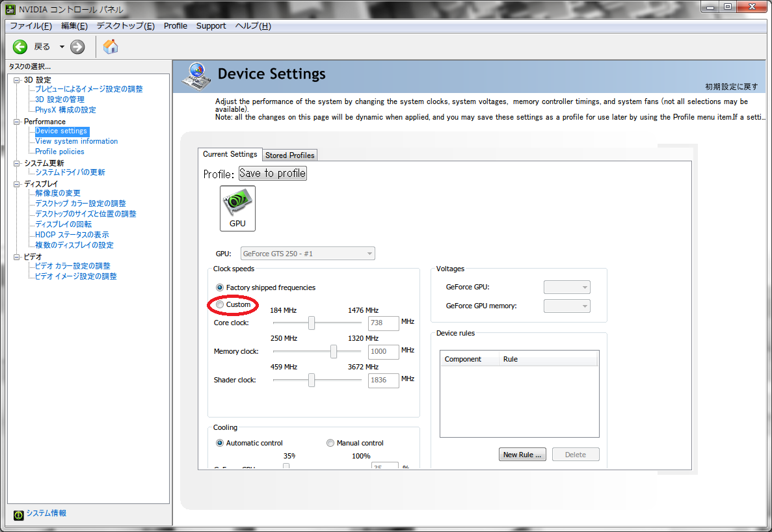Open PhysX 構成の設定 tree item

[66, 110]
